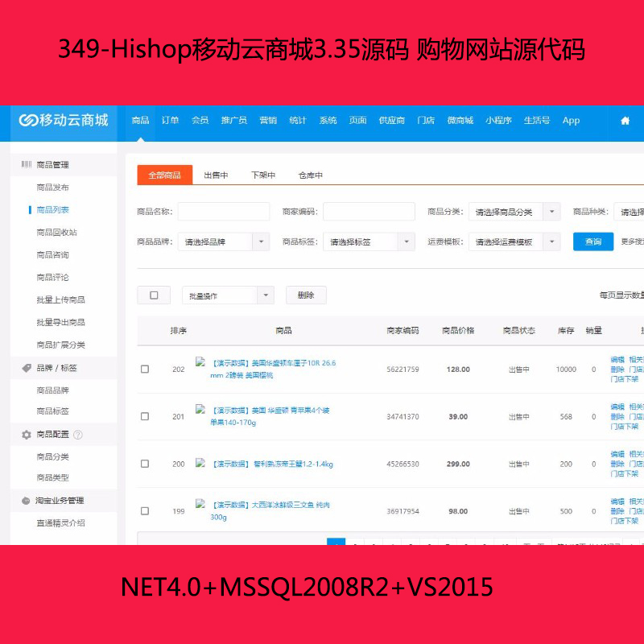Image resolution: width=644 pixels, height=644 pixels.
Task: Open 商品评论 in the sidebar
Action: click(52, 278)
